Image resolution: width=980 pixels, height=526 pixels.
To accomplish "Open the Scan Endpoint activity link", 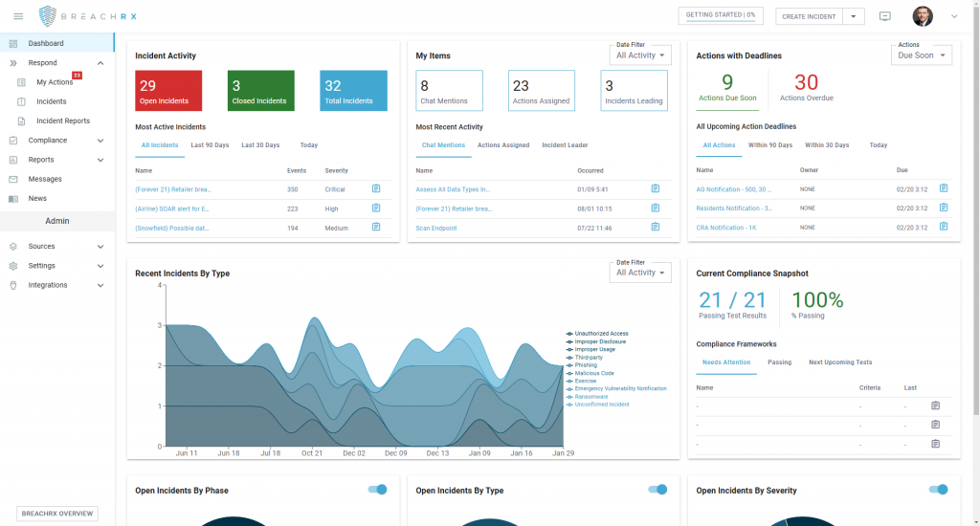I will 436,228.
